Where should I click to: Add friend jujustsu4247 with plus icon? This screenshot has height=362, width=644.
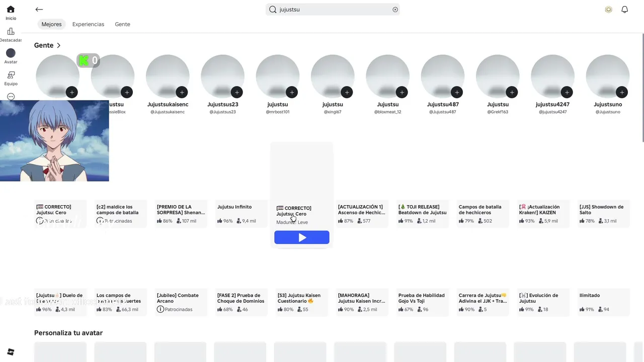[x=567, y=92]
